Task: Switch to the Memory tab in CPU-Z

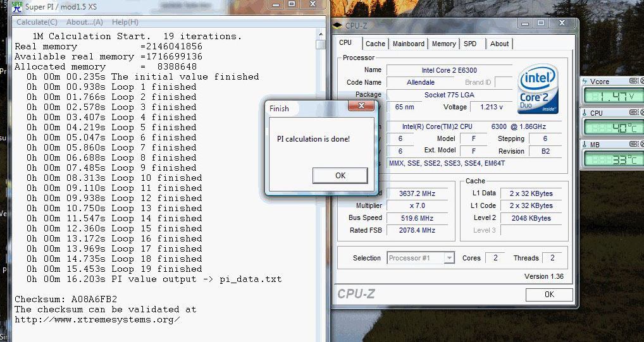Action: [x=443, y=44]
